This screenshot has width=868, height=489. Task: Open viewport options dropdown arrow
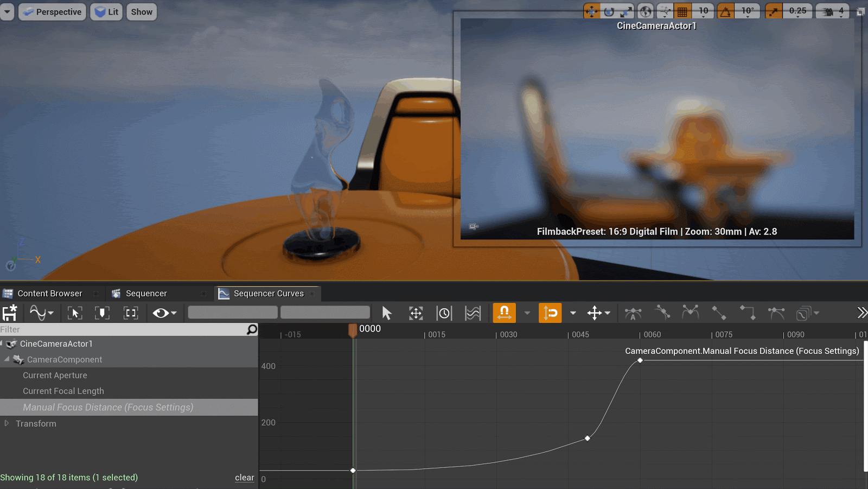pyautogui.click(x=7, y=11)
